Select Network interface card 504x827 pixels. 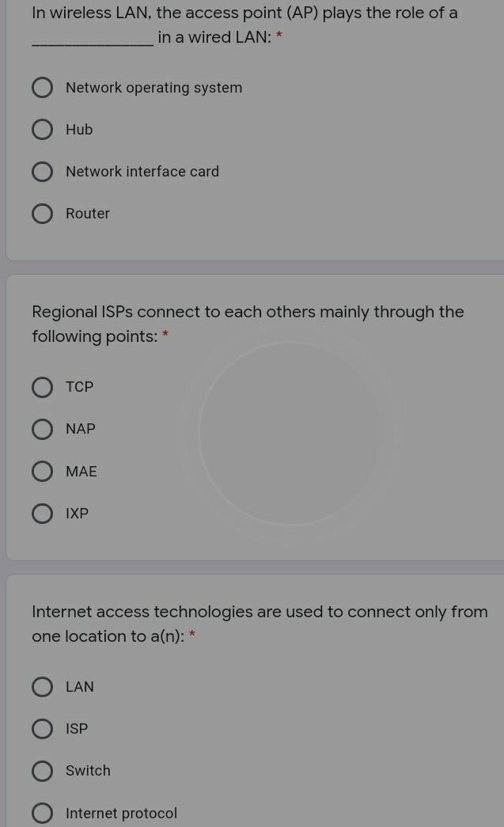[42, 171]
